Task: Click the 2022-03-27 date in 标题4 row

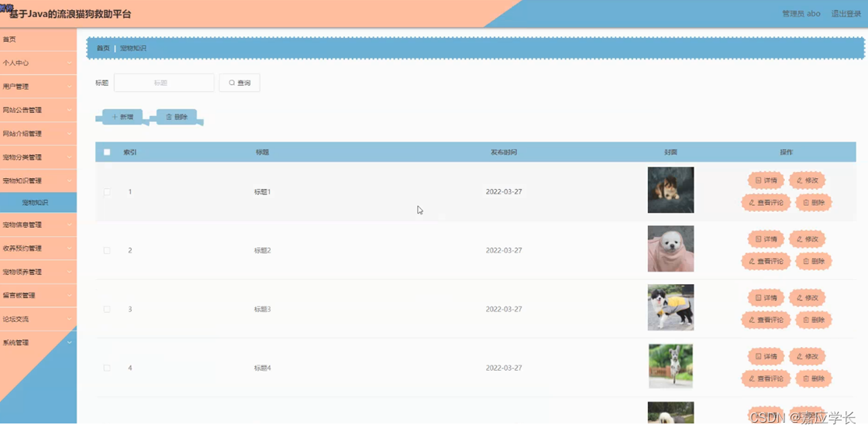Action: click(x=504, y=368)
